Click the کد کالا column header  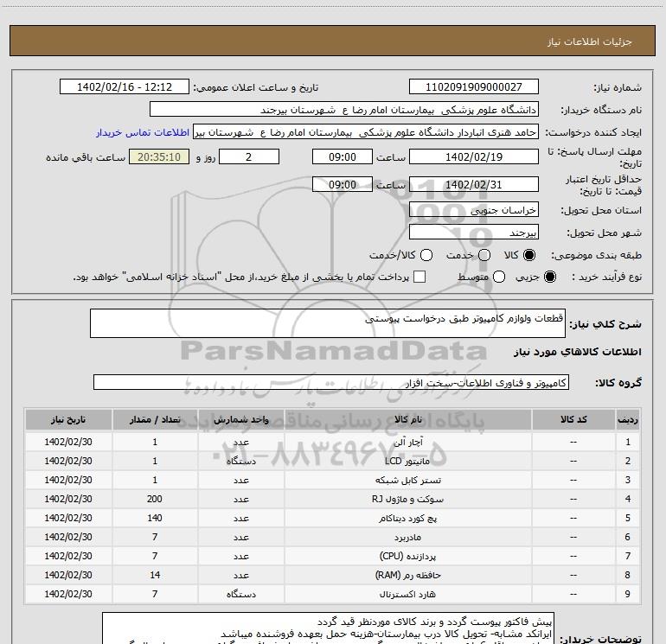pyautogui.click(x=573, y=420)
